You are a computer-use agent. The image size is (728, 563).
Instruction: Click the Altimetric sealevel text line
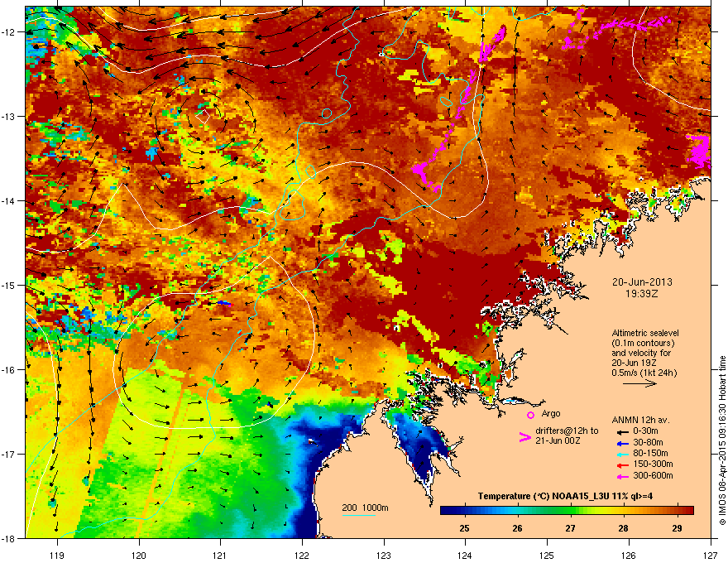645,333
